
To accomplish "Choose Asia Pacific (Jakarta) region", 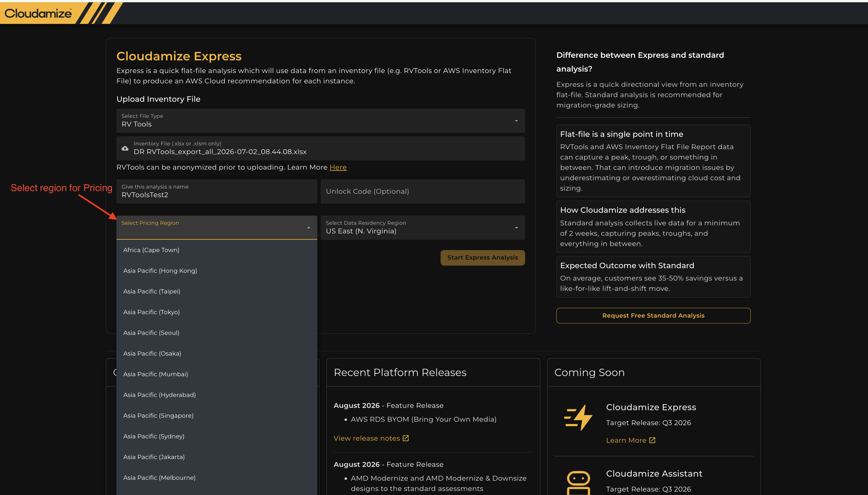I will pyautogui.click(x=217, y=457).
